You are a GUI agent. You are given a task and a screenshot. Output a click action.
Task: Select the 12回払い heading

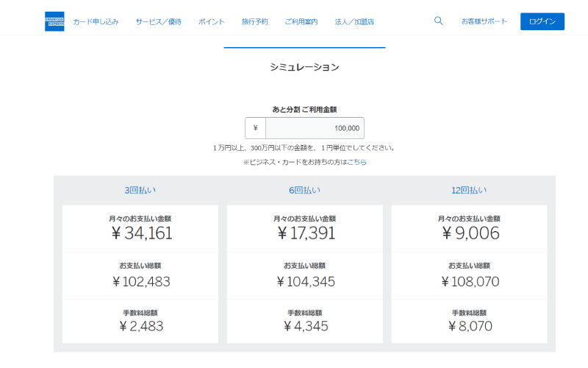click(469, 190)
